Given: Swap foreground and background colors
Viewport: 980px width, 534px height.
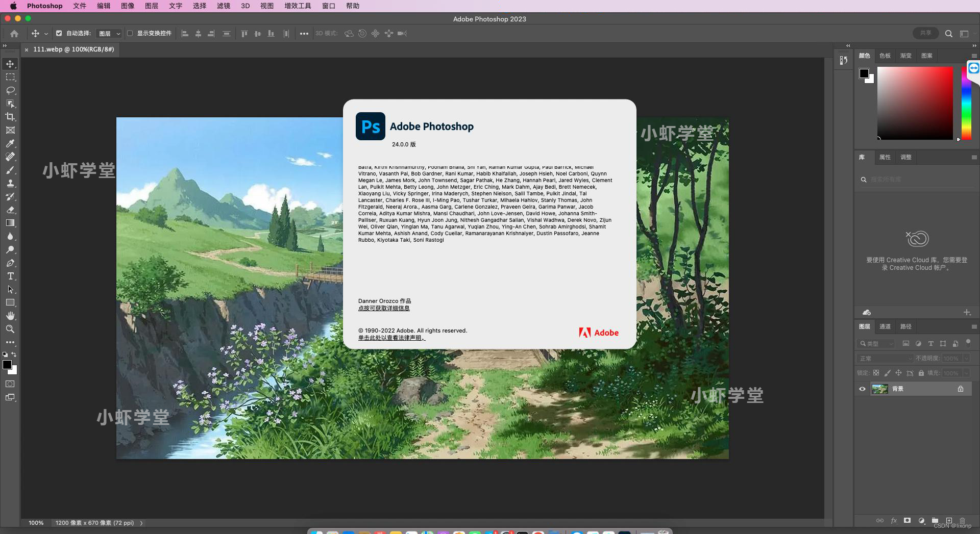Looking at the screenshot, I should tap(14, 354).
